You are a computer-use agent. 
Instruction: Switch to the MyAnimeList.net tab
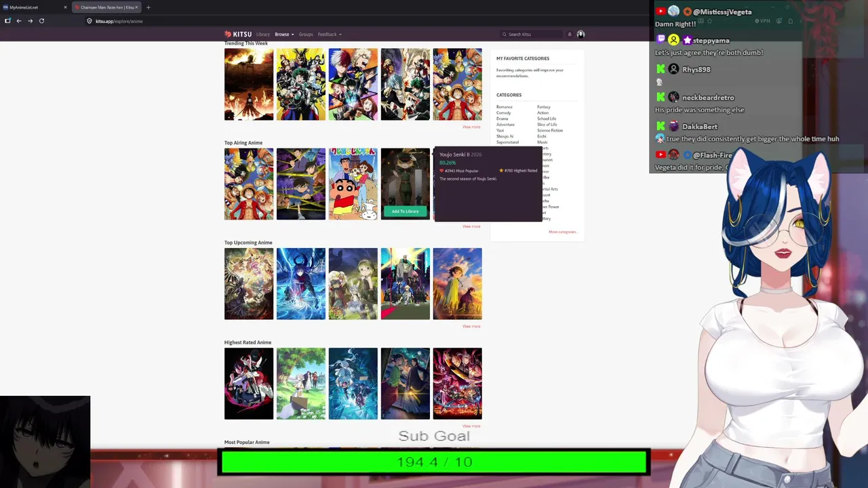pos(35,7)
